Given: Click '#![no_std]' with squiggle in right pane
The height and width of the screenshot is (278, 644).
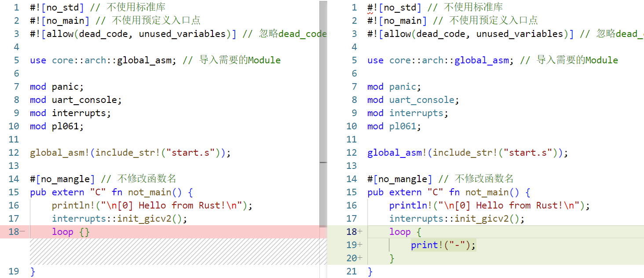Looking at the screenshot, I should pyautogui.click(x=394, y=7).
